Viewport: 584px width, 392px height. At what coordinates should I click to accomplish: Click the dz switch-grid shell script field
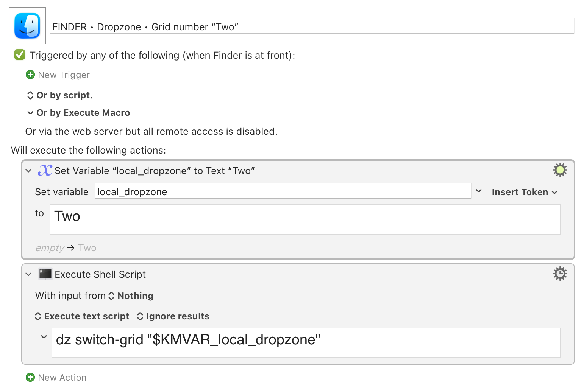(305, 342)
